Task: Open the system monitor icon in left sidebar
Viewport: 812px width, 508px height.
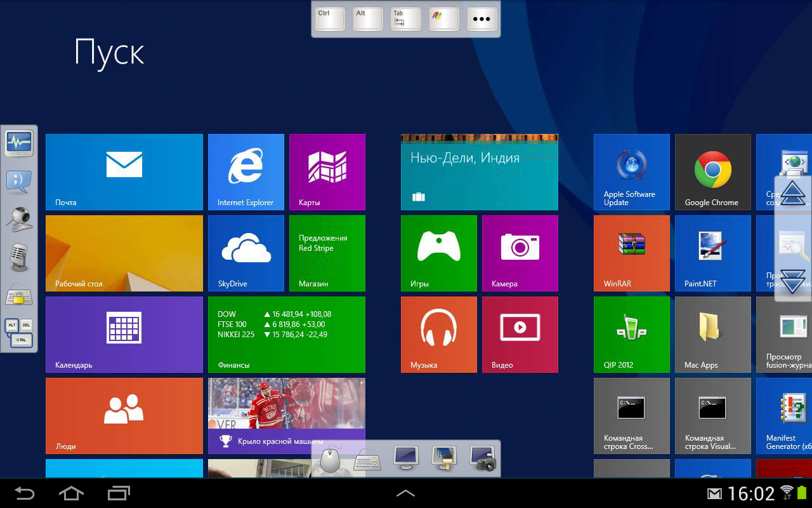Action: [x=19, y=144]
